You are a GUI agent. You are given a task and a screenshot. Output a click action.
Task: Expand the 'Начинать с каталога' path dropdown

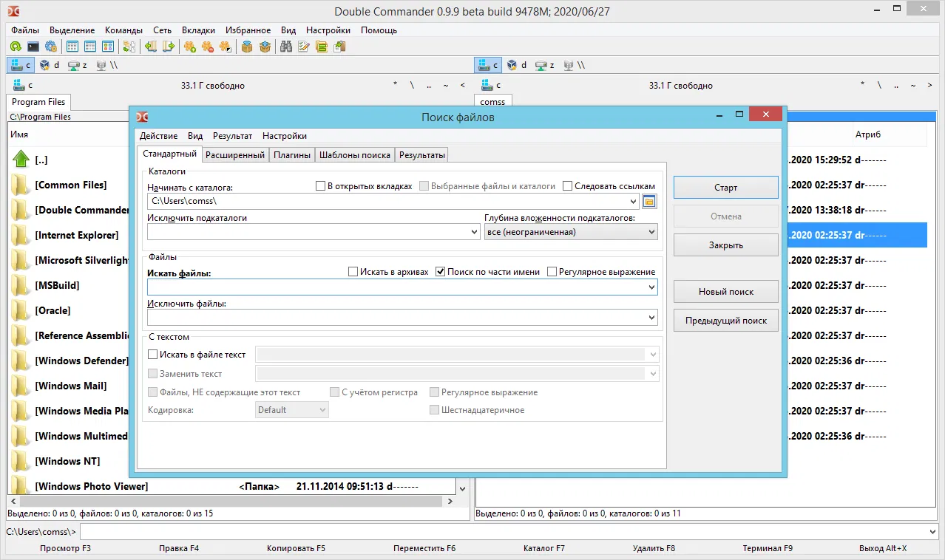point(633,201)
